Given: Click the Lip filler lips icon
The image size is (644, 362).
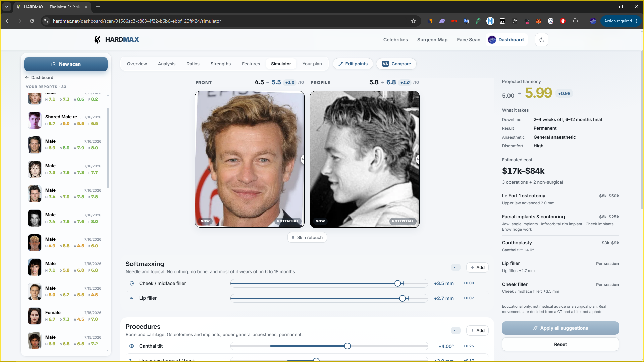Looking at the screenshot, I should pyautogui.click(x=132, y=298).
